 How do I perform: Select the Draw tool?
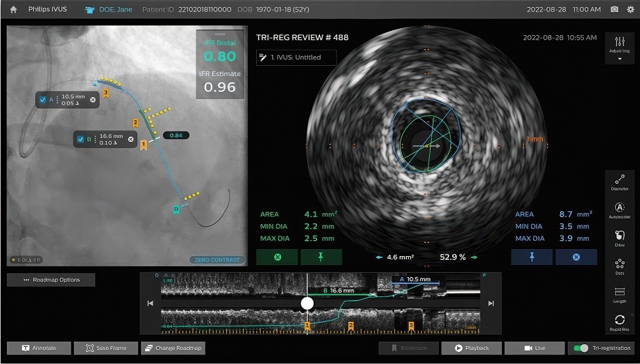(x=620, y=238)
